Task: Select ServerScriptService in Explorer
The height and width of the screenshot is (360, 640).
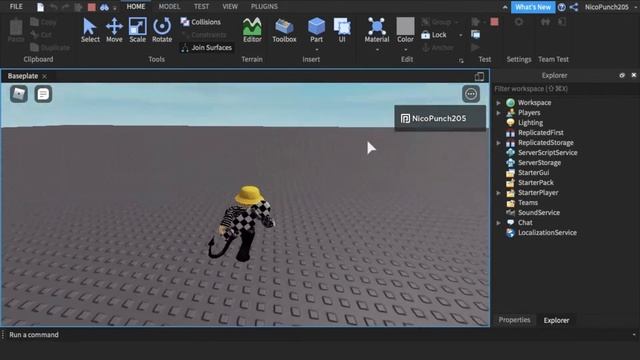Action: [547, 153]
